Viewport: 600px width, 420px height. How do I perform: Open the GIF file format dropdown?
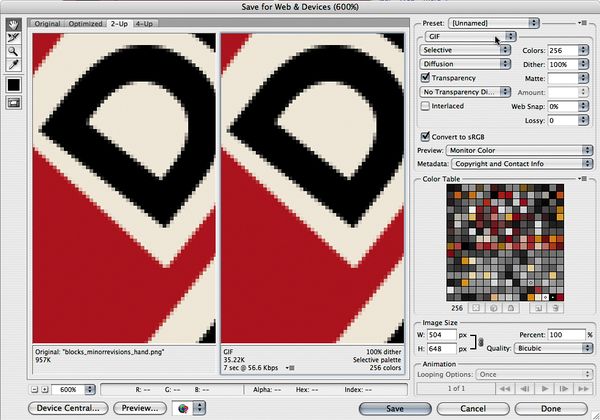[x=468, y=35]
